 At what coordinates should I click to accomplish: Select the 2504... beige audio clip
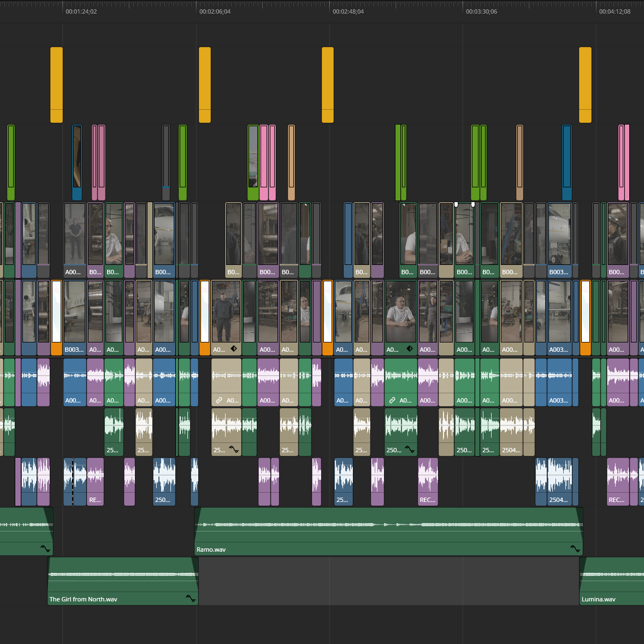pyautogui.click(x=511, y=432)
